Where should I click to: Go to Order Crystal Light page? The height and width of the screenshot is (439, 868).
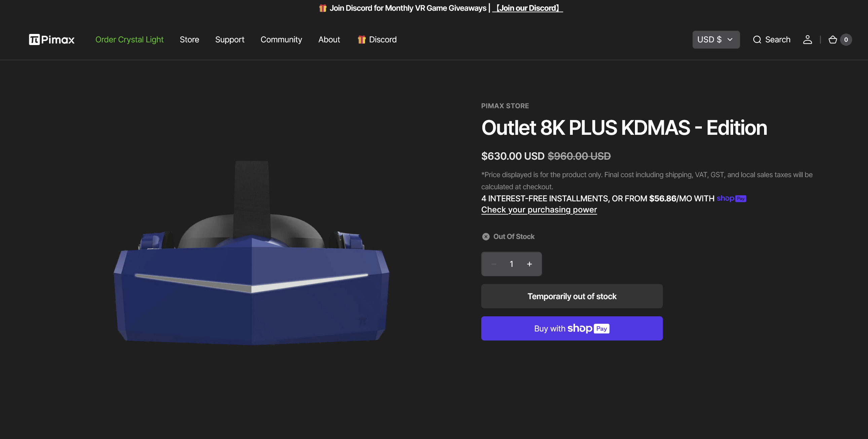click(x=129, y=39)
